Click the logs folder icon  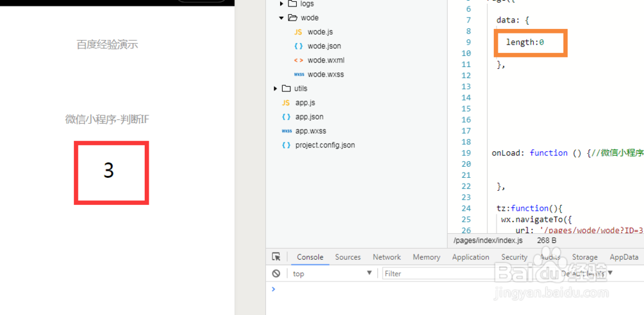(x=292, y=4)
